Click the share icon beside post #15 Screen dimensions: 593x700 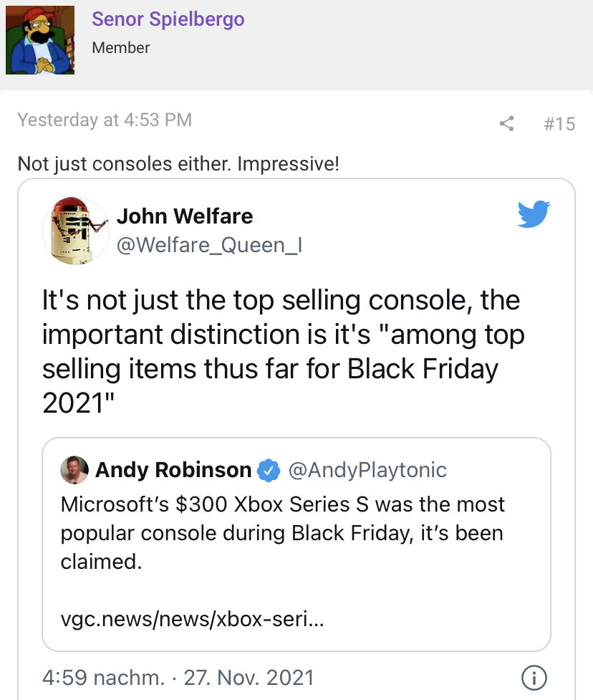(x=506, y=124)
